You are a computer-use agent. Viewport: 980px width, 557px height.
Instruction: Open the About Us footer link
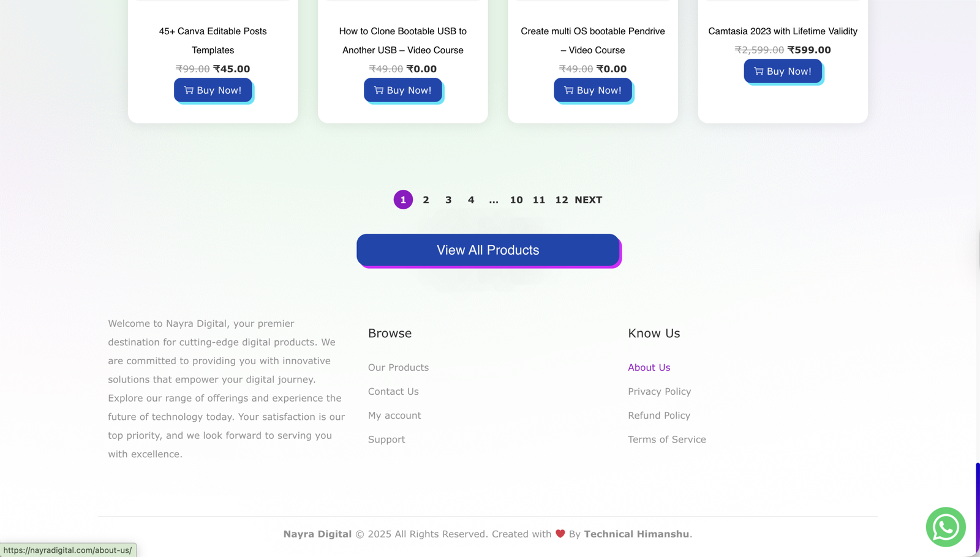tap(649, 367)
